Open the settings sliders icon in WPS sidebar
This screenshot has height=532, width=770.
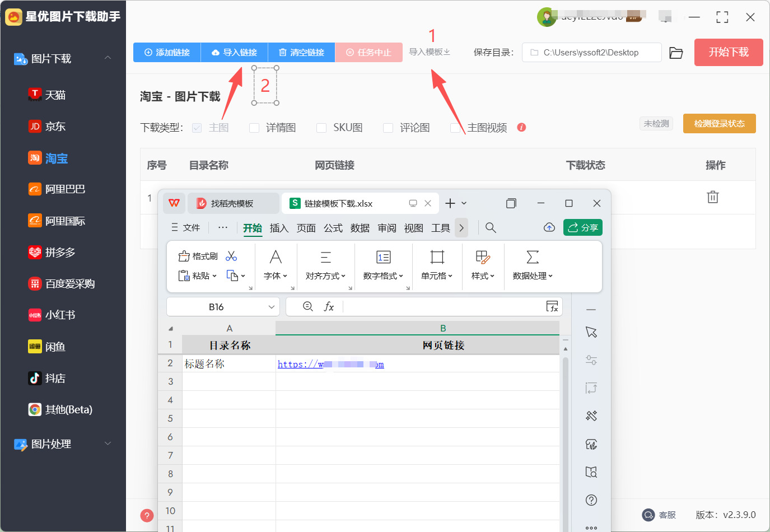point(591,360)
